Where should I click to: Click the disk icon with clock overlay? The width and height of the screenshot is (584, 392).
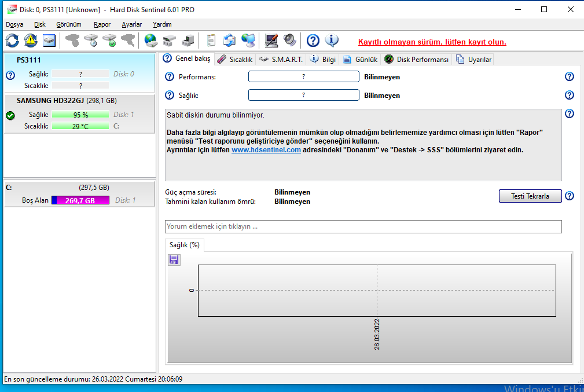(91, 41)
